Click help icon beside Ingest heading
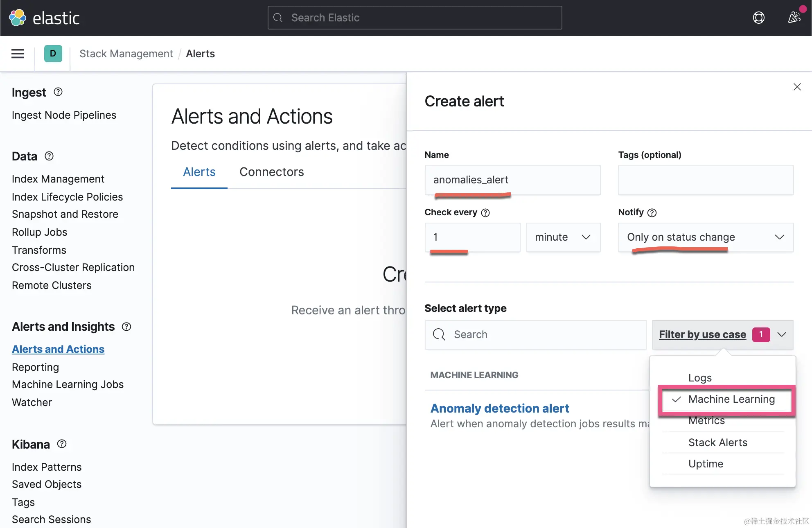 pyautogui.click(x=58, y=92)
